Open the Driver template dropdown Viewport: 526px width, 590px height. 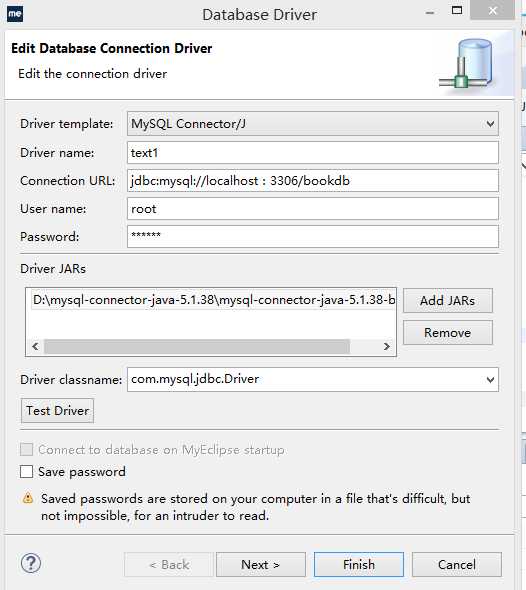click(313, 123)
